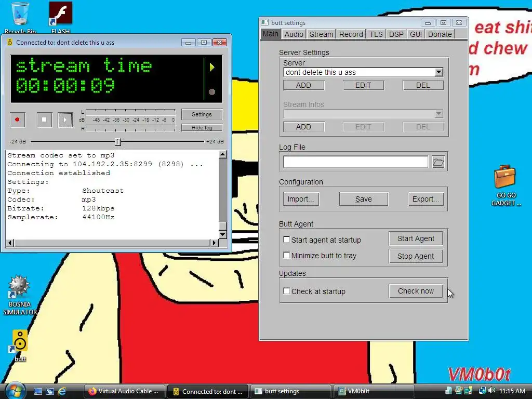532x399 pixels.
Task: Go to the DSP tab
Action: tap(396, 34)
